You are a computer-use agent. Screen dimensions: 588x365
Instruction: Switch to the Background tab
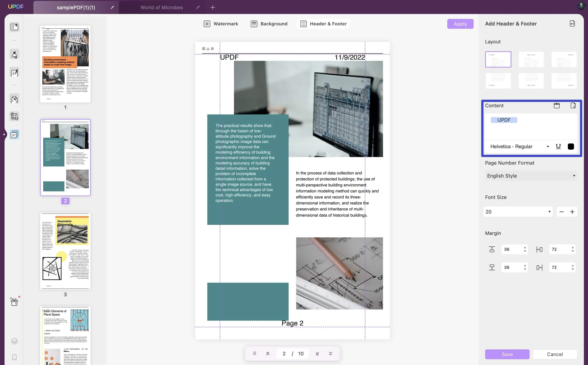(274, 24)
